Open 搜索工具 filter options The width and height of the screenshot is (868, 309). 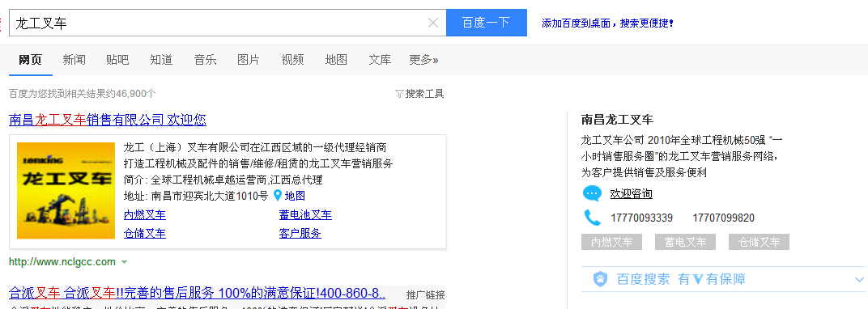tap(424, 94)
